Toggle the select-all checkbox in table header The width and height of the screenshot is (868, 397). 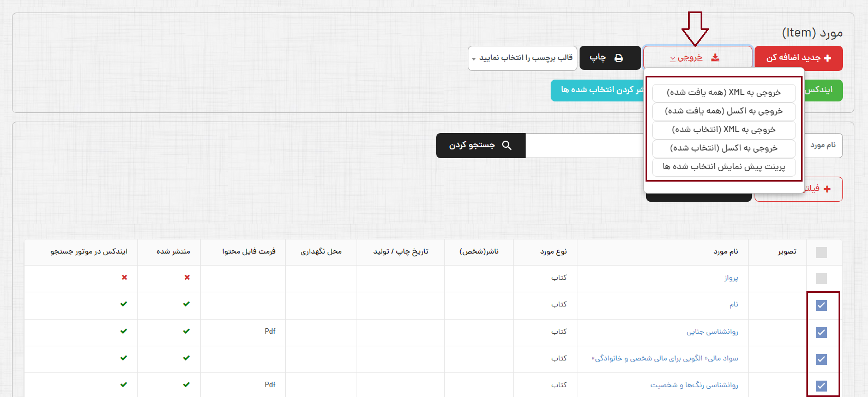[x=822, y=252]
